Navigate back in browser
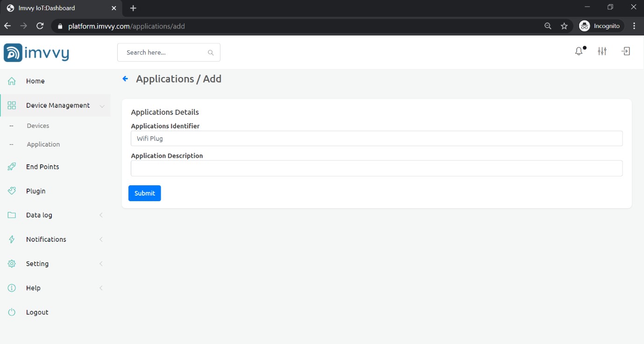Screen dimensions: 644x344 7,26
